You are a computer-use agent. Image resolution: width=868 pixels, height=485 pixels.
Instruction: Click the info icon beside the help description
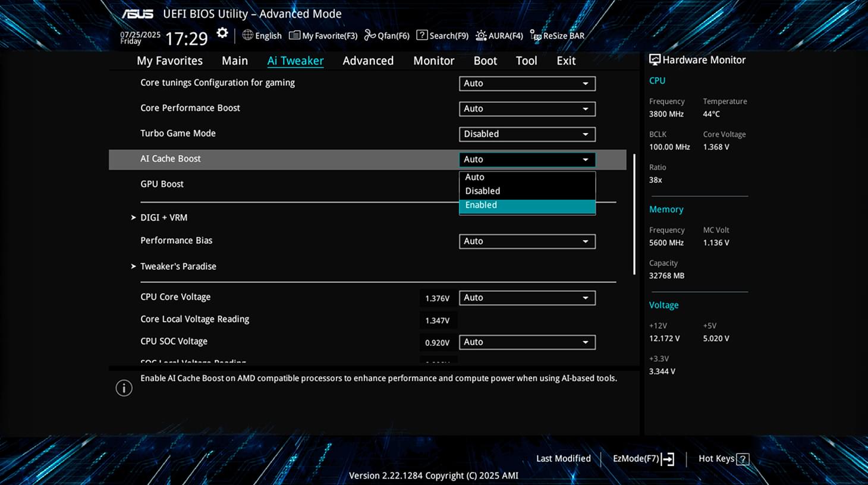click(x=124, y=388)
